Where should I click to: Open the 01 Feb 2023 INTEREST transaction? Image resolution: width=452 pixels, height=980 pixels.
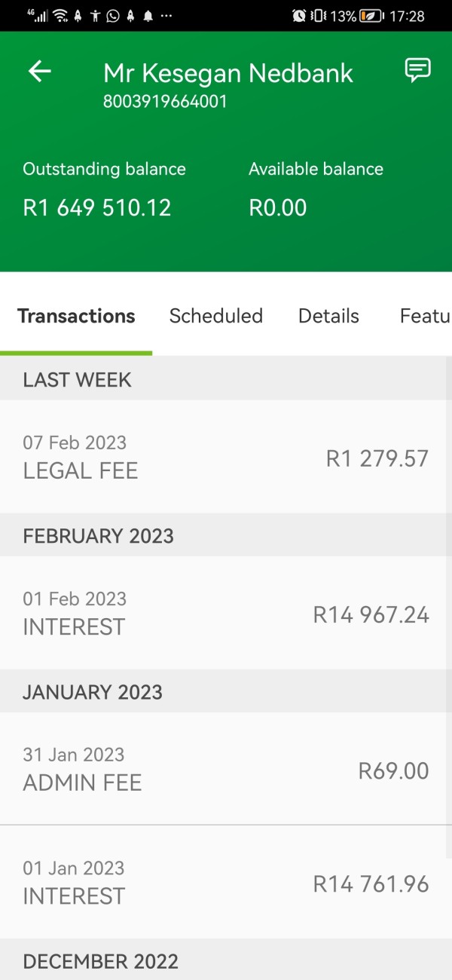click(226, 614)
